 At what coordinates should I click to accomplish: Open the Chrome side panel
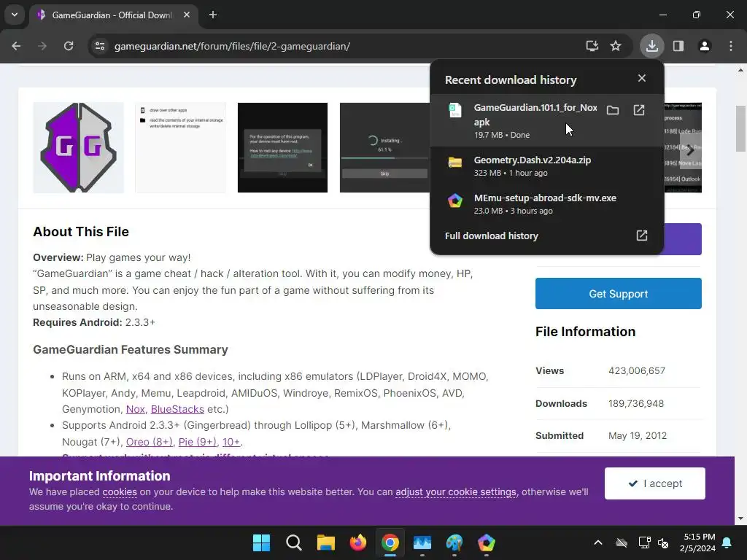[x=678, y=46]
